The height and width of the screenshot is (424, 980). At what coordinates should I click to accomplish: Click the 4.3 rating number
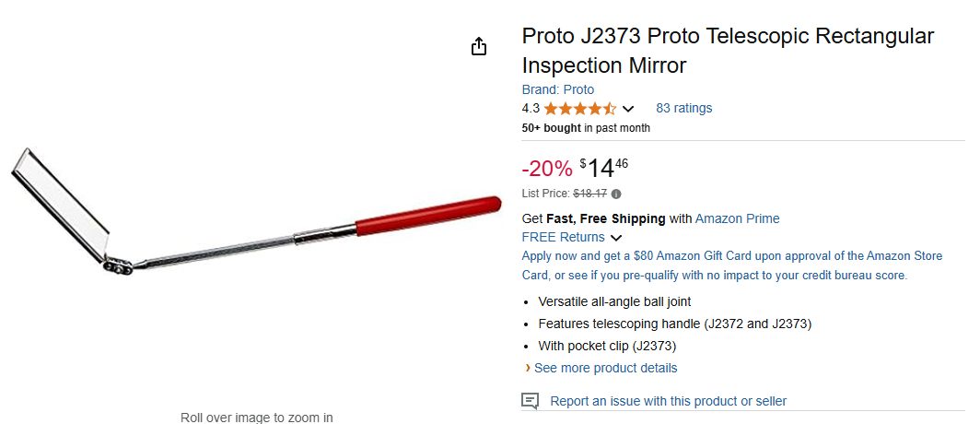(531, 109)
